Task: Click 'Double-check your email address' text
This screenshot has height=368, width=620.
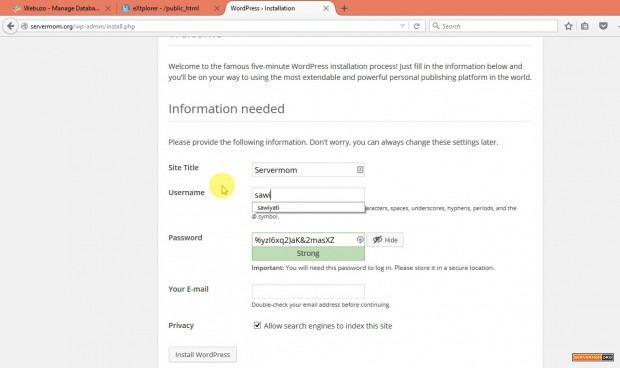Action: tap(321, 305)
